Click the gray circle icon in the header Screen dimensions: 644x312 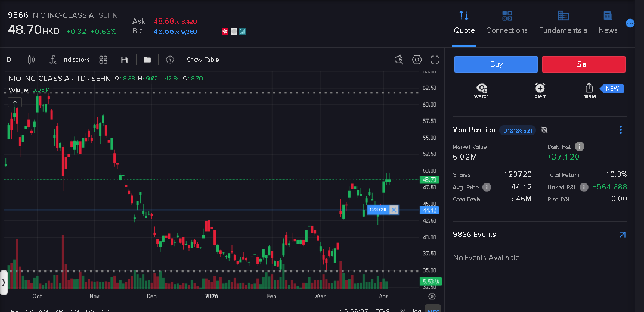234,31
